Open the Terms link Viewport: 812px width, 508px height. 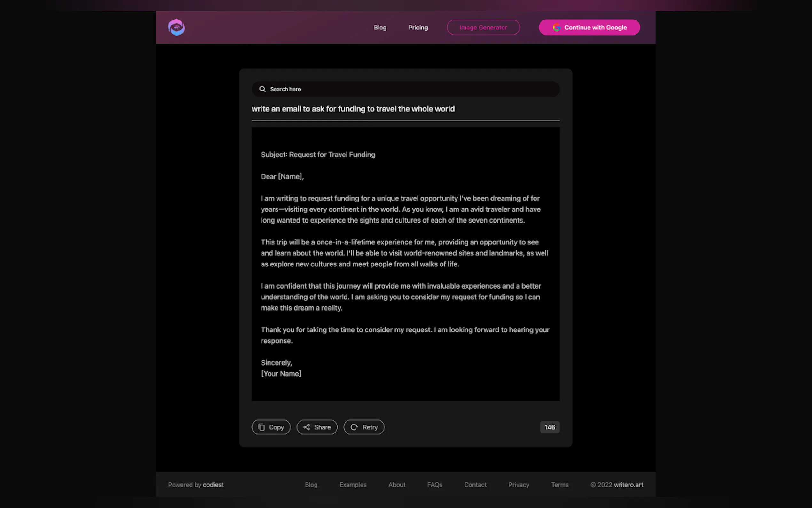(x=559, y=485)
